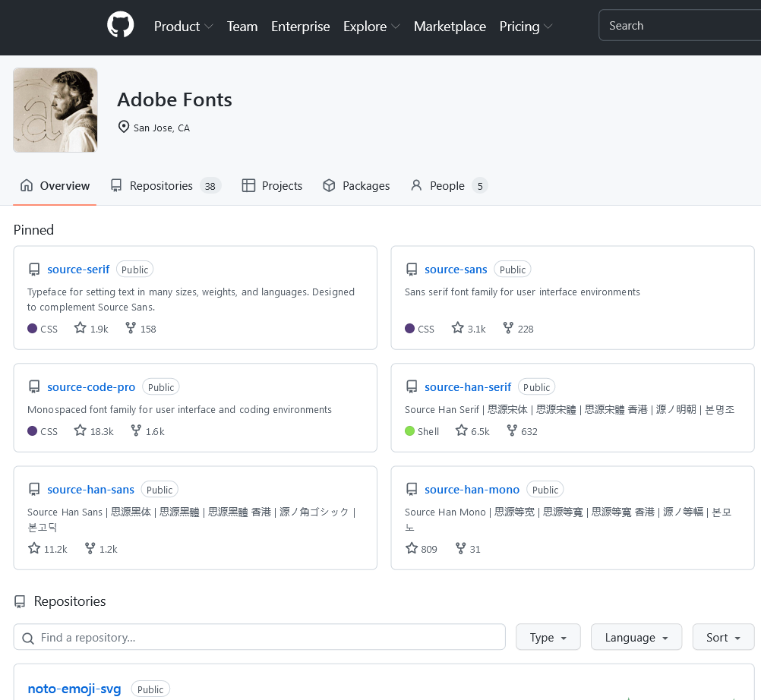Click the star icon on source-han-sans card
This screenshot has height=700, width=761.
(x=34, y=548)
